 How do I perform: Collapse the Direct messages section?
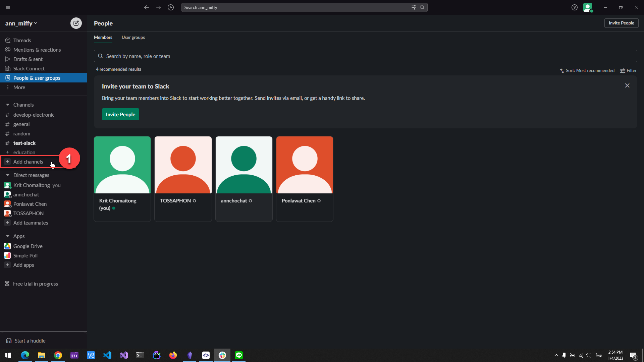click(x=8, y=175)
